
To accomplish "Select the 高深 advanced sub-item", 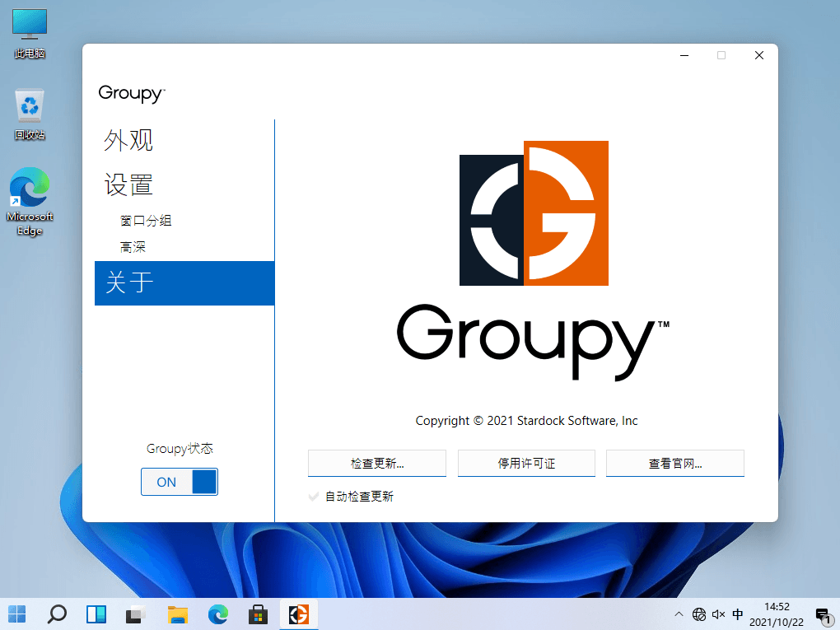I will 133,247.
